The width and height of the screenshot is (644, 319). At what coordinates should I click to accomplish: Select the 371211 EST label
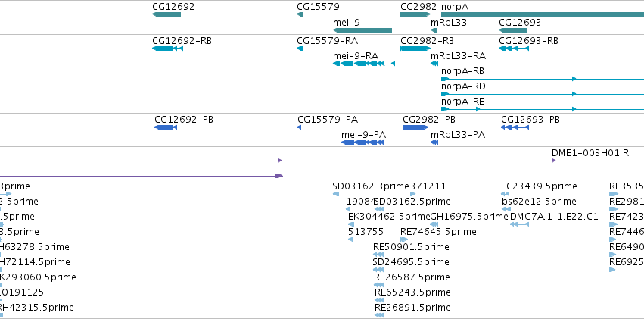[428, 186]
